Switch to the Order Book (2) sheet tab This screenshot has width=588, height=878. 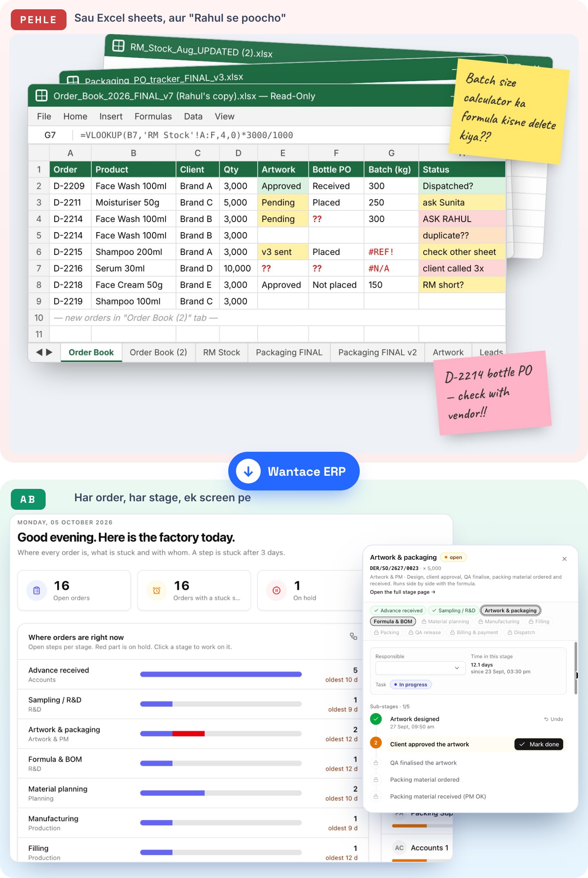click(158, 352)
